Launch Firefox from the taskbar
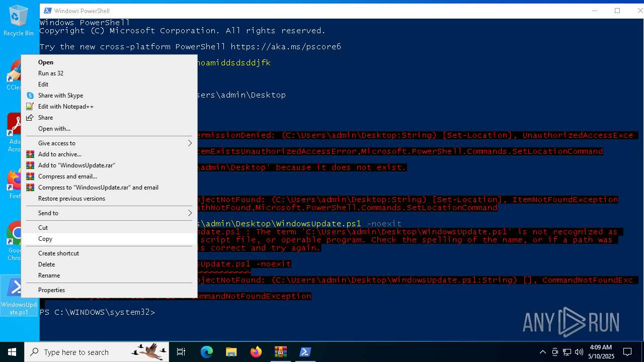This screenshot has height=362, width=644. pos(256,352)
